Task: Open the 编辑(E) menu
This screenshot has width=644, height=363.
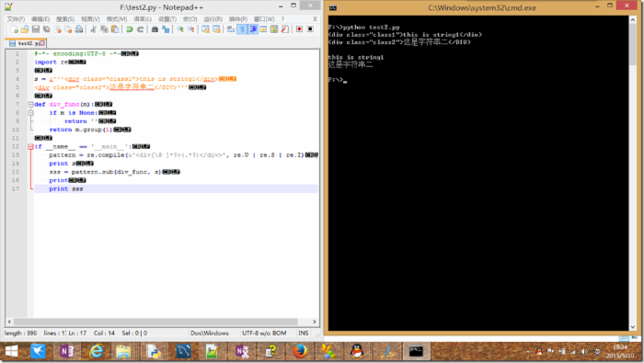Action: point(40,19)
